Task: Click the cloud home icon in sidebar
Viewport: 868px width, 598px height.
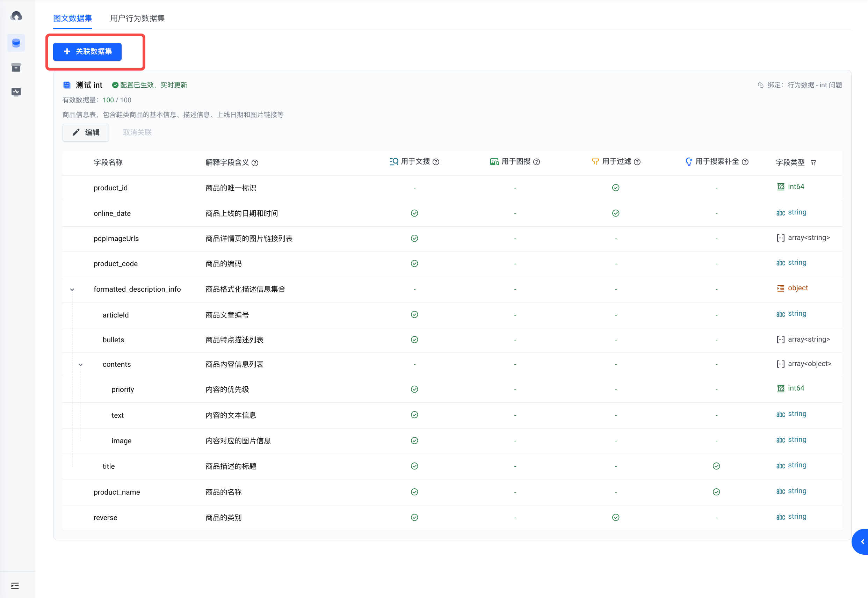Action: tap(16, 16)
